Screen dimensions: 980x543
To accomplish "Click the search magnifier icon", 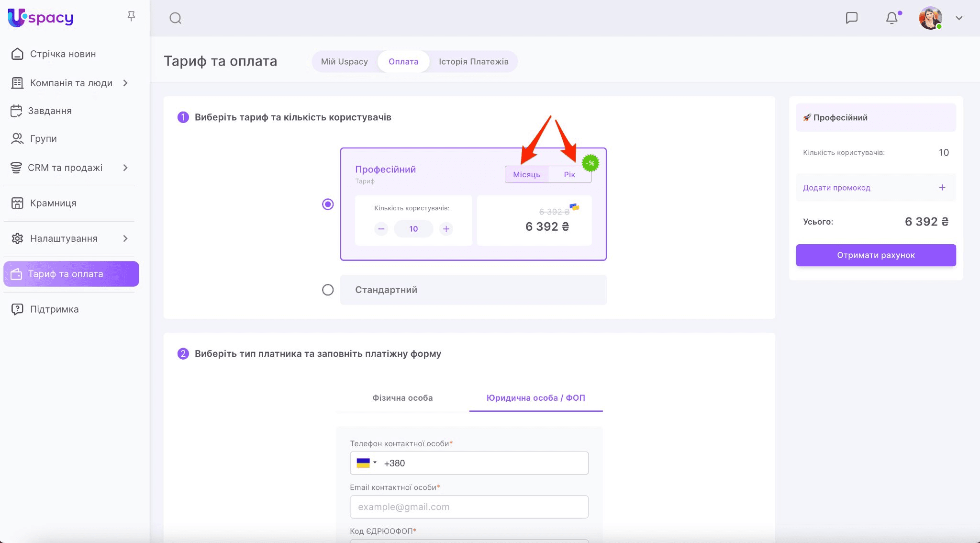I will pyautogui.click(x=175, y=18).
